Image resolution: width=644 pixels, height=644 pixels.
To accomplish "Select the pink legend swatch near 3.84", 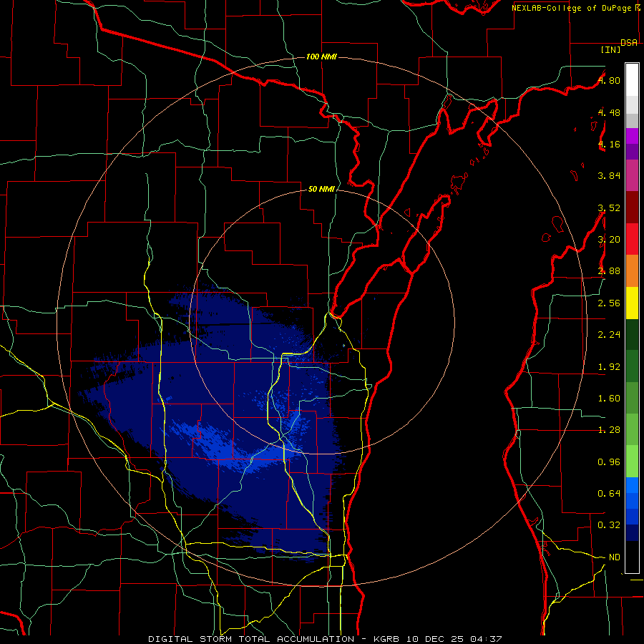I will (x=632, y=176).
